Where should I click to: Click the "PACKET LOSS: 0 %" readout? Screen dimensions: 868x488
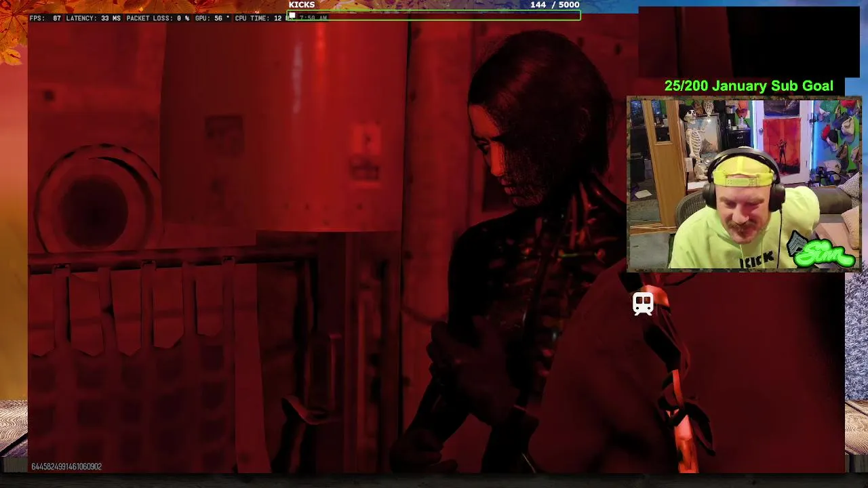158,18
